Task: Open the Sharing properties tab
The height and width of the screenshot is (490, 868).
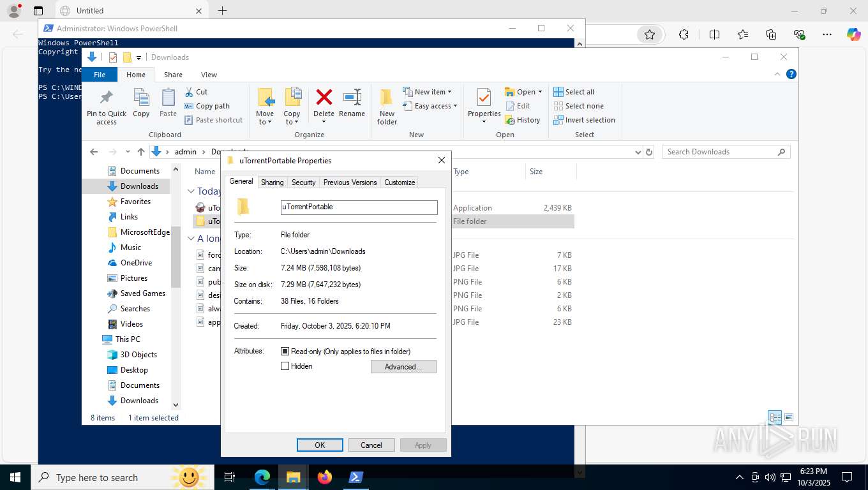Action: click(x=273, y=182)
